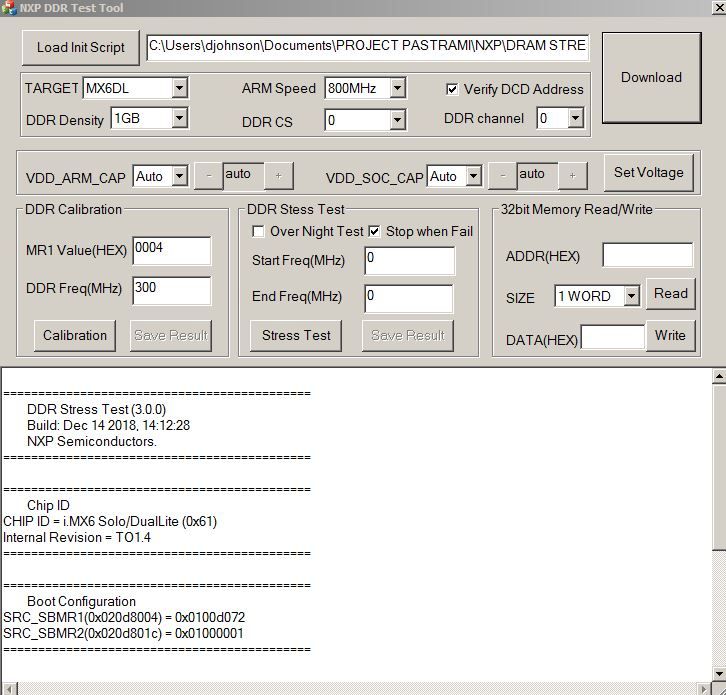The width and height of the screenshot is (726, 695).
Task: Click the SRC_SBMR1 log line
Action: point(124,617)
